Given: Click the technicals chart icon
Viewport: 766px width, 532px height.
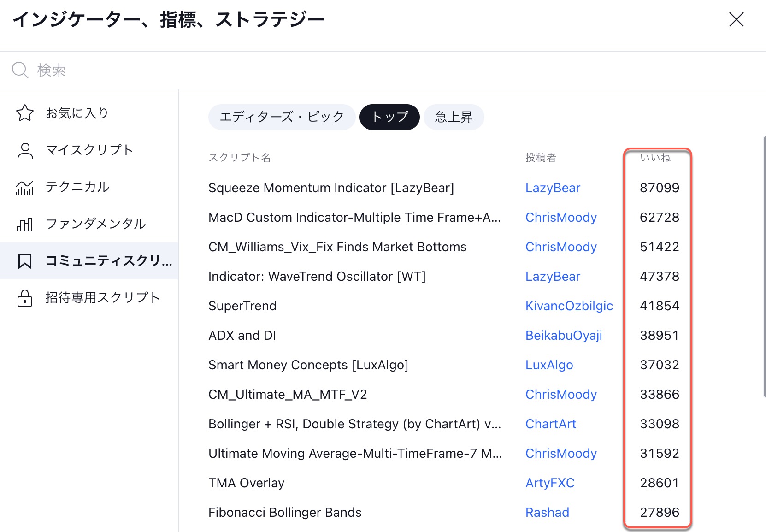Looking at the screenshot, I should click(x=25, y=187).
